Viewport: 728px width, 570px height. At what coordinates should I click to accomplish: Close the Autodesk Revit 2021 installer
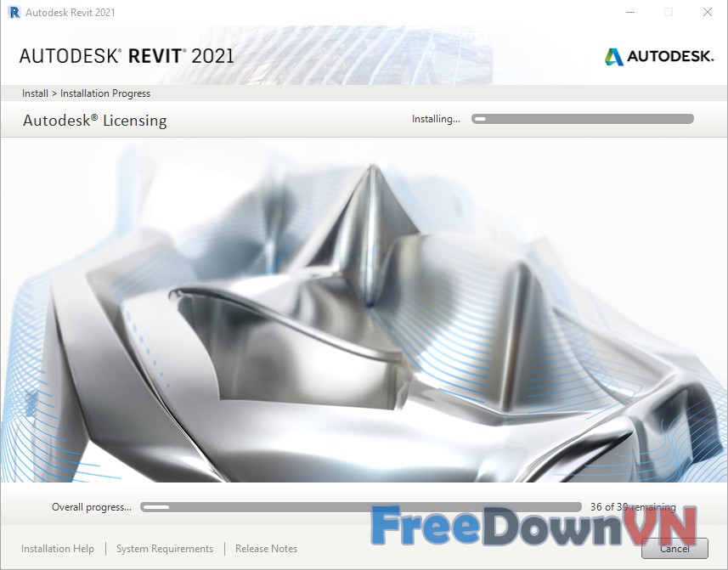pyautogui.click(x=708, y=12)
